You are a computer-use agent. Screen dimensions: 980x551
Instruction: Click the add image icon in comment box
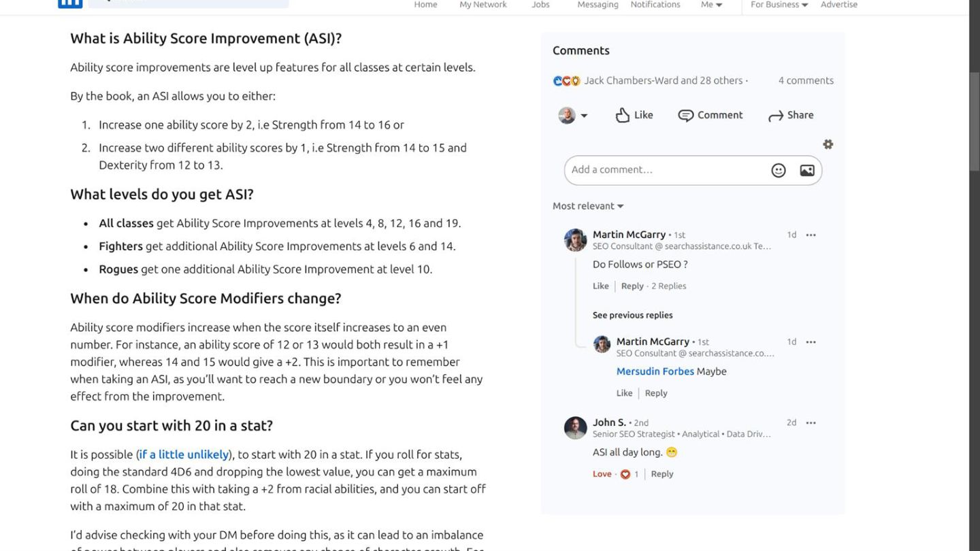click(x=807, y=171)
